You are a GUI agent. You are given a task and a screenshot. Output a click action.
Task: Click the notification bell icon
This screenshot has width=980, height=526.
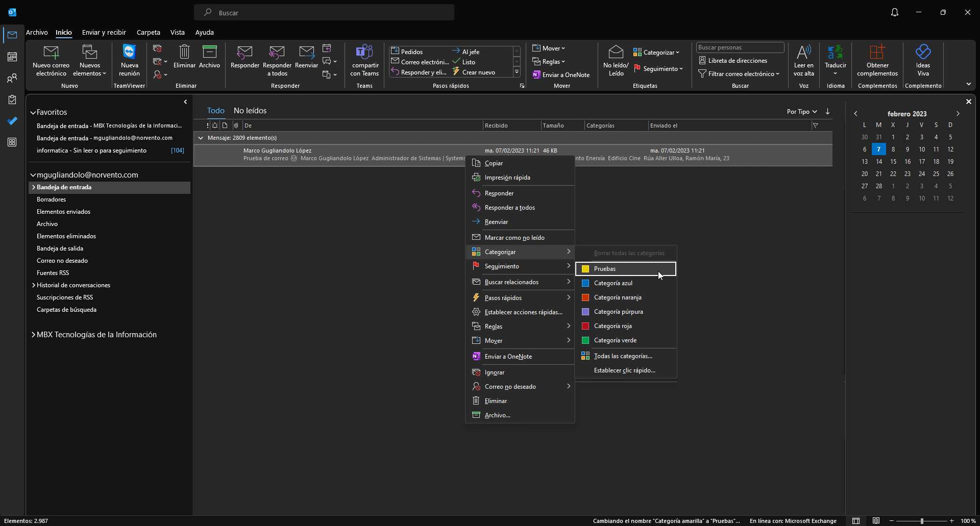(x=894, y=12)
